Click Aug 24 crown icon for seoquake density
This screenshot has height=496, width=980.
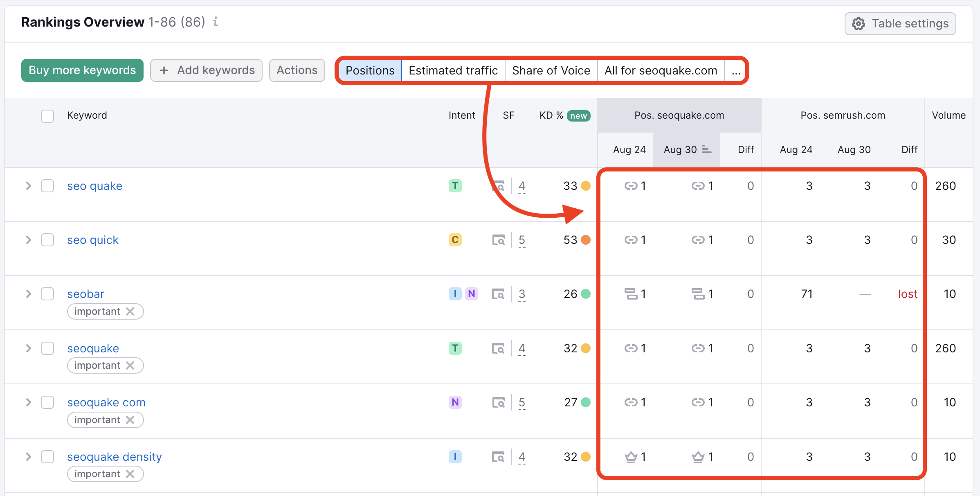[631, 457]
